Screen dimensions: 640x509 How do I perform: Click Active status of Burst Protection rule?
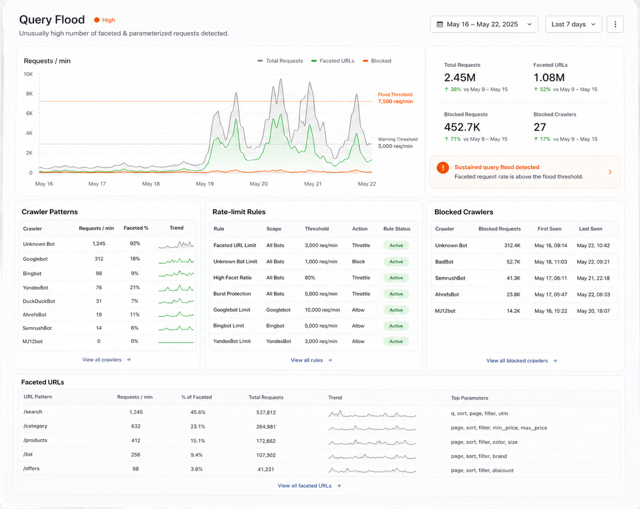(396, 294)
